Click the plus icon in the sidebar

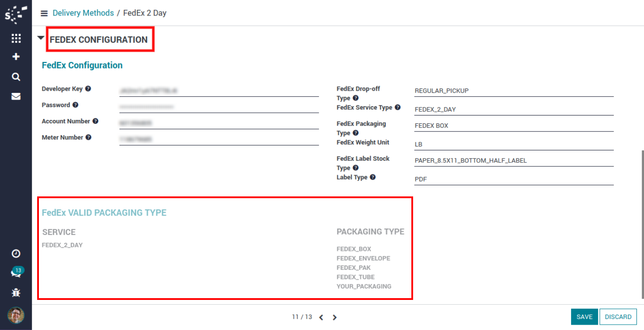16,57
